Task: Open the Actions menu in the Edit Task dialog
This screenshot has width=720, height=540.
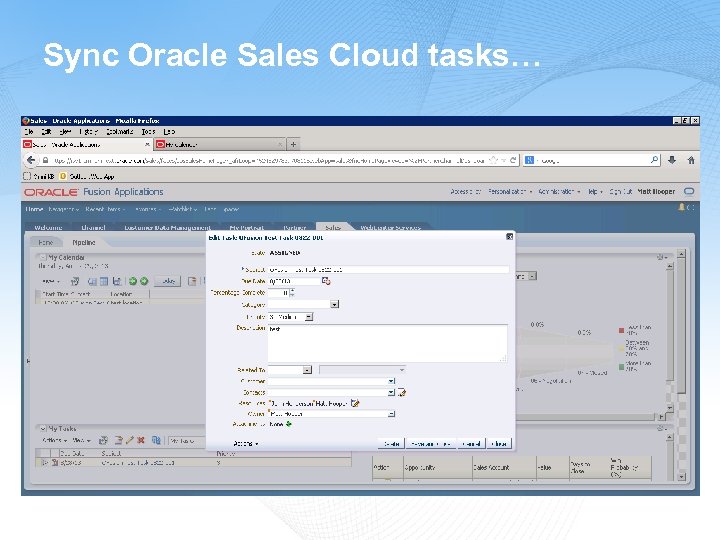Action: pos(246,444)
